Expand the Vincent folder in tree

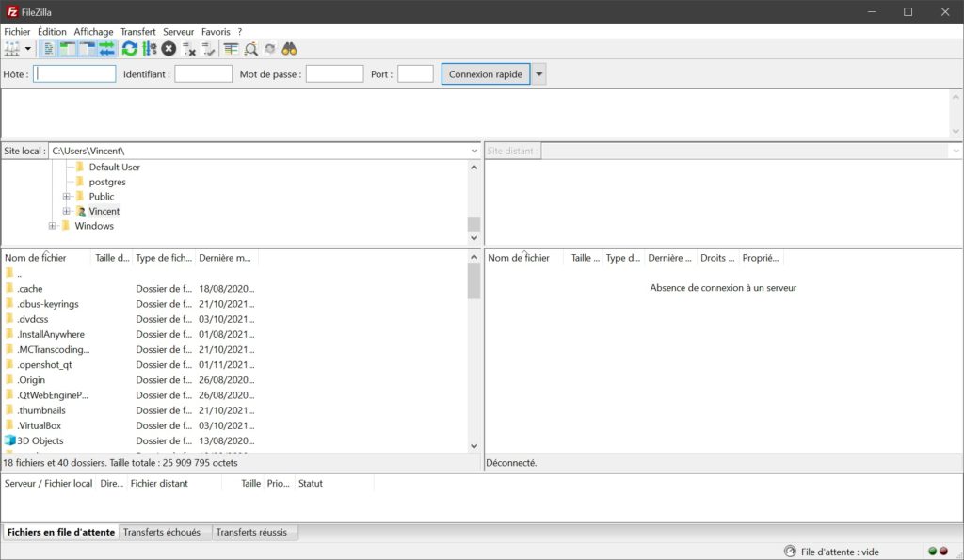tap(67, 212)
